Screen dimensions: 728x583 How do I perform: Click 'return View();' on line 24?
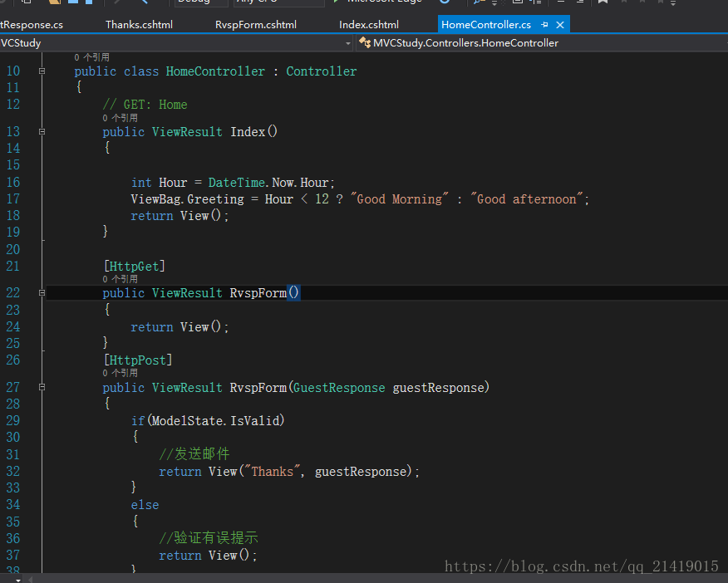click(x=180, y=327)
